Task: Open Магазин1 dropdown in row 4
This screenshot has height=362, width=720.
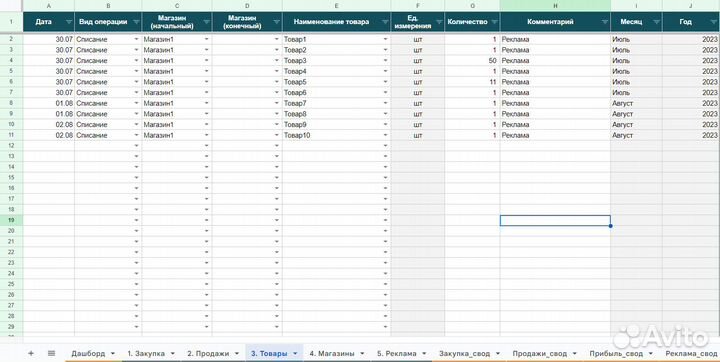Action: click(207, 61)
